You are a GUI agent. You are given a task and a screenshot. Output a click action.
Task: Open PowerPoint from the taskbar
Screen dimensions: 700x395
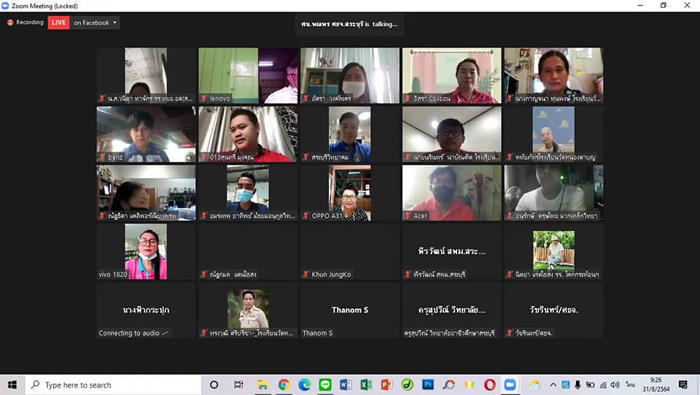[387, 385]
